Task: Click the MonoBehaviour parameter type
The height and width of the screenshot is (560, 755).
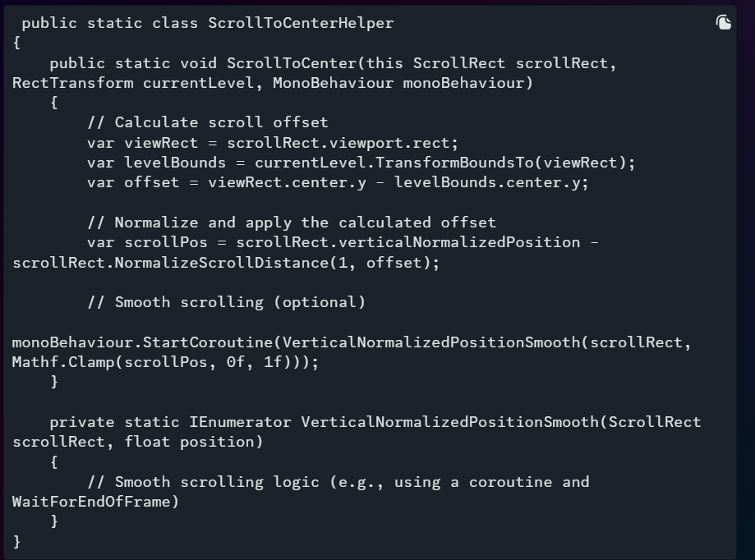Action: tap(334, 83)
